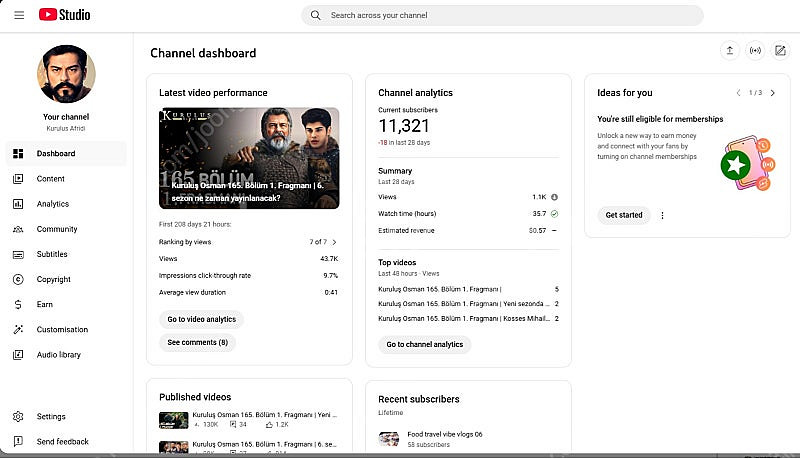Screen dimensions: 800x459
Task: Click the Earn dollar icon
Action: [x=18, y=304]
